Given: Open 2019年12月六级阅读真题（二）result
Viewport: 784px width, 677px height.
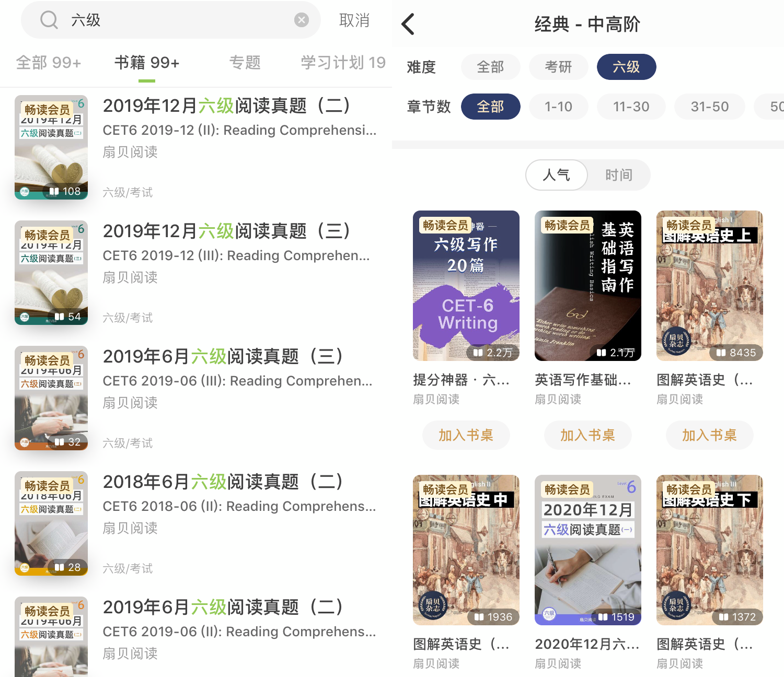Looking at the screenshot, I should click(196, 147).
